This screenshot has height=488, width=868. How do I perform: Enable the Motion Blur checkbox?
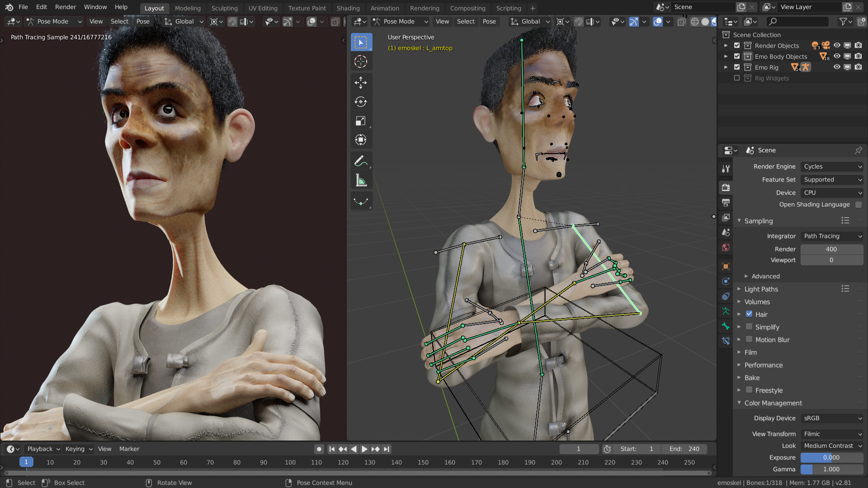[749, 339]
